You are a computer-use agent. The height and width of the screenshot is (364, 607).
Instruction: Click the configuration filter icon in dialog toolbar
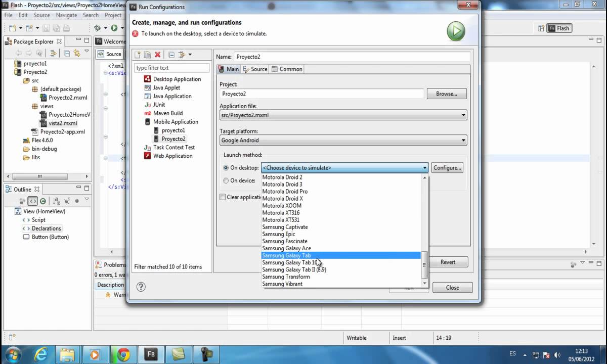(182, 55)
